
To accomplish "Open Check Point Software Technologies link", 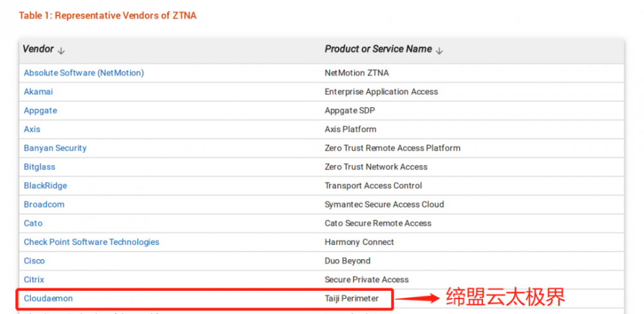I will (x=91, y=242).
